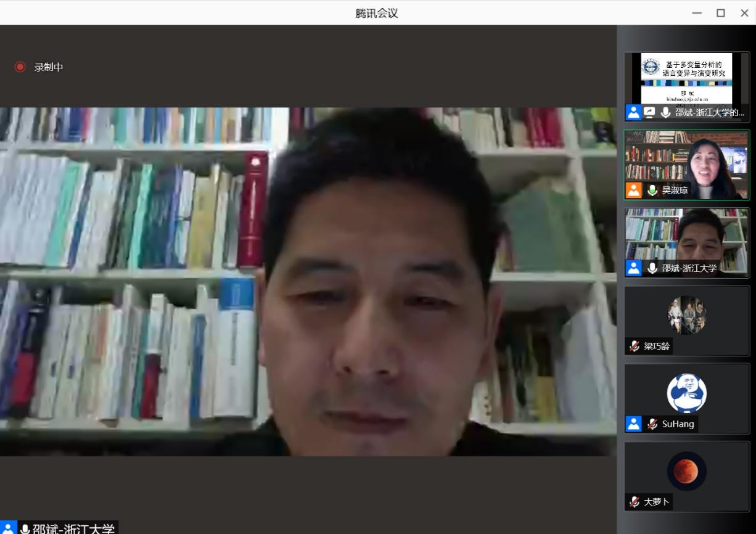Image resolution: width=756 pixels, height=534 pixels.
Task: Click the microphone icon on the shared screen tile
Action: [x=665, y=112]
